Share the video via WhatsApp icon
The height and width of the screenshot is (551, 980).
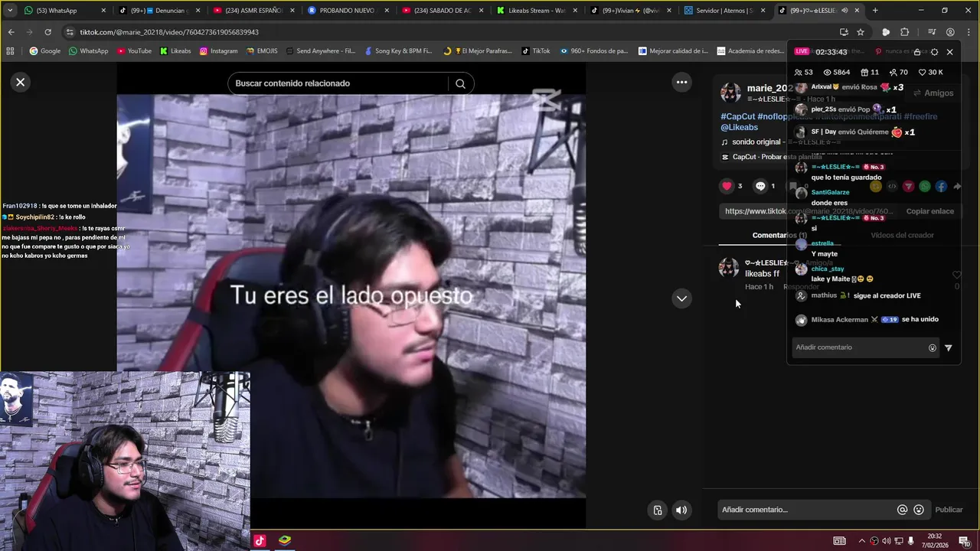click(925, 186)
